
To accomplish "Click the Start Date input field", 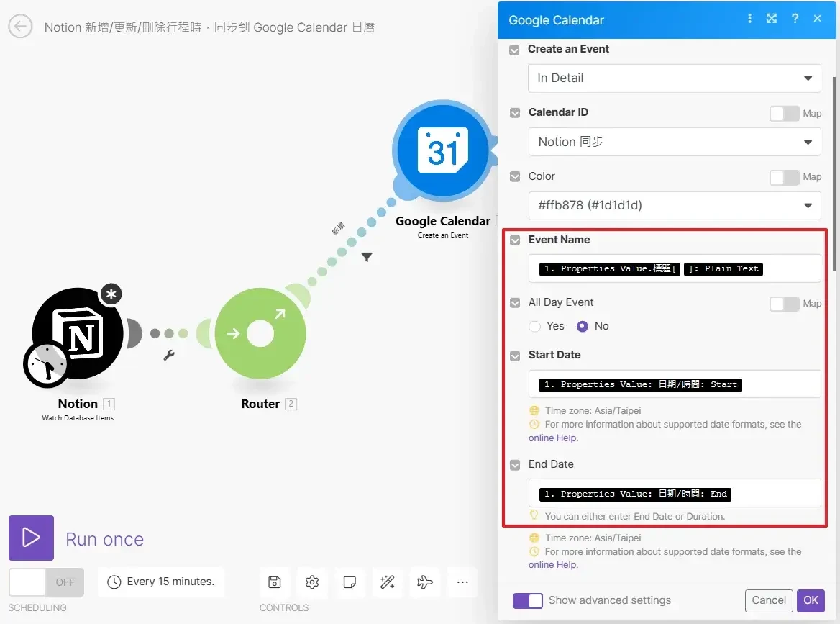I will 675,384.
